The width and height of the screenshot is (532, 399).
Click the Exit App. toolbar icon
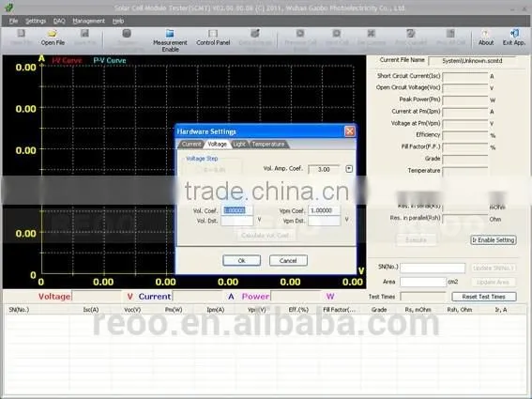(513, 38)
